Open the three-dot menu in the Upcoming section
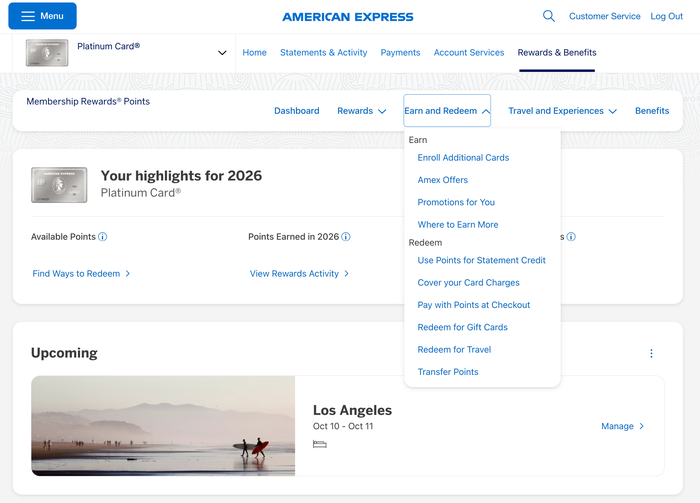This screenshot has width=700, height=503. [x=651, y=353]
